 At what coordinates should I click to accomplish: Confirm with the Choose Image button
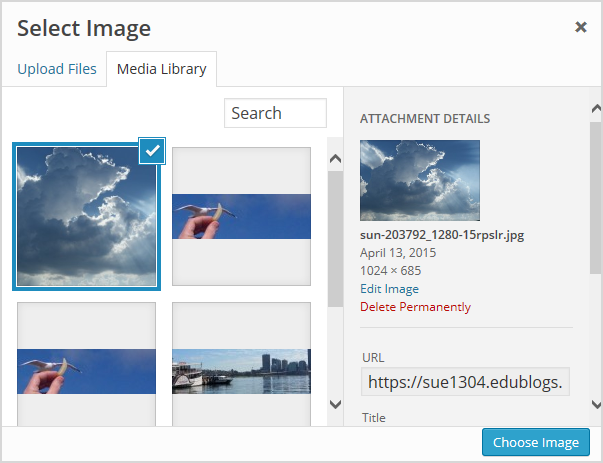(536, 442)
